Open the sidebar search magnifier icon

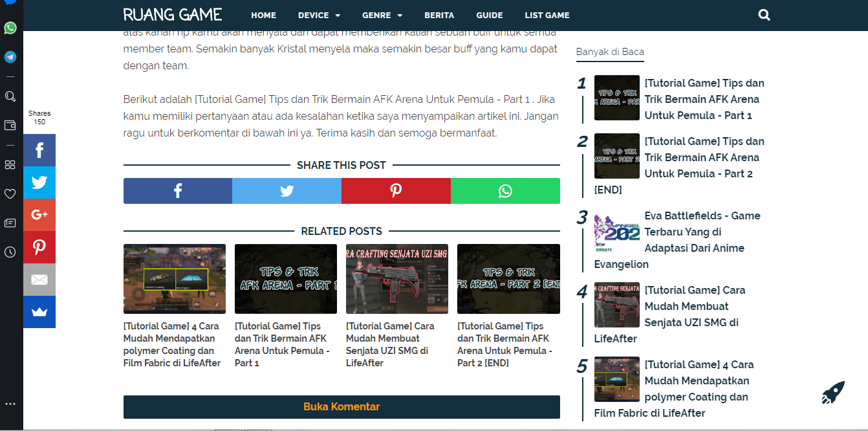click(10, 96)
